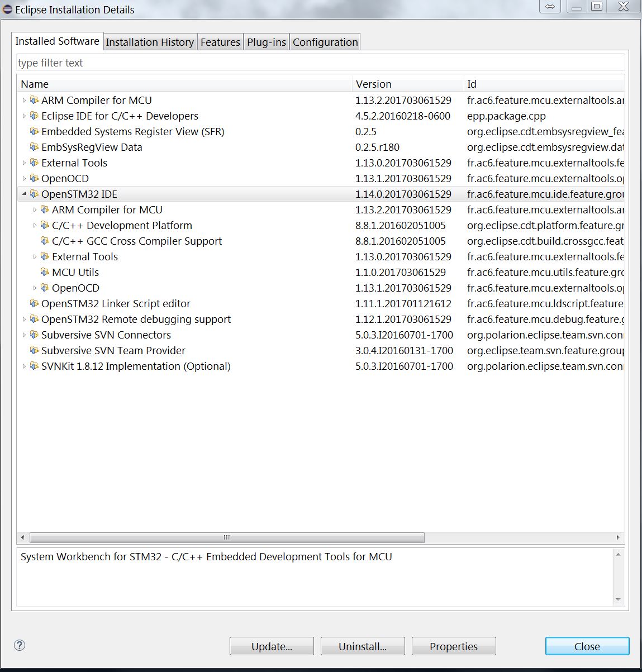The image size is (642, 672).
Task: Open the Configuration tab
Action: tap(325, 42)
